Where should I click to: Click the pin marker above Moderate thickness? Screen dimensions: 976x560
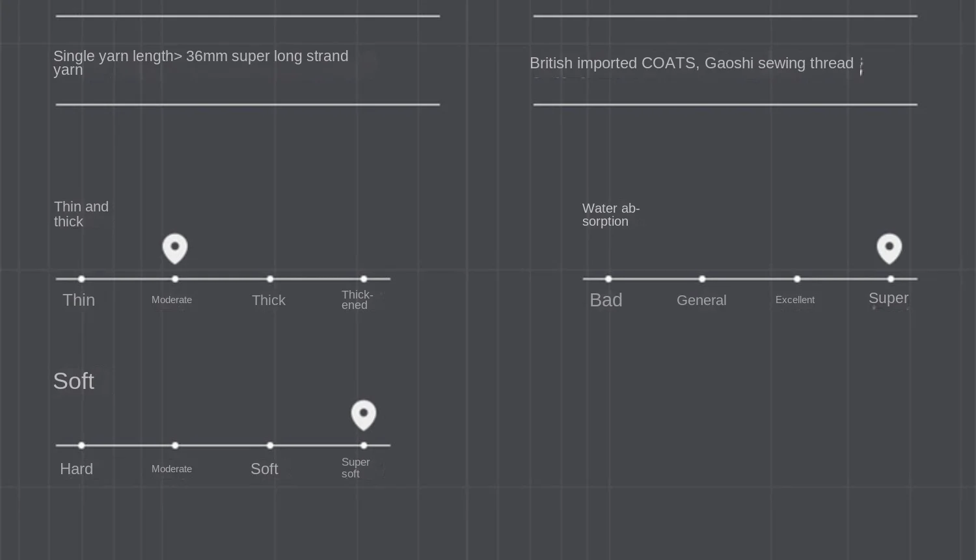(174, 248)
